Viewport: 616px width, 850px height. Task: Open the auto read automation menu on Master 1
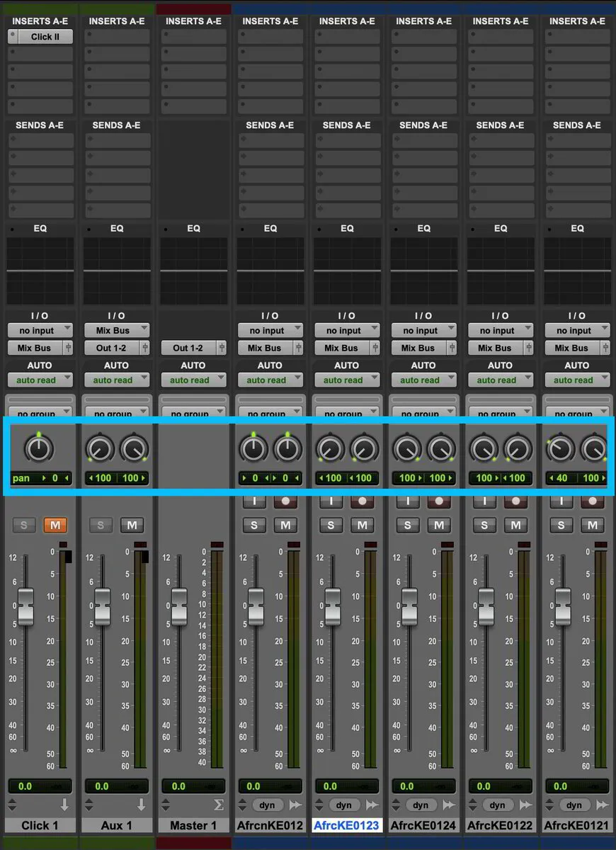pyautogui.click(x=193, y=380)
